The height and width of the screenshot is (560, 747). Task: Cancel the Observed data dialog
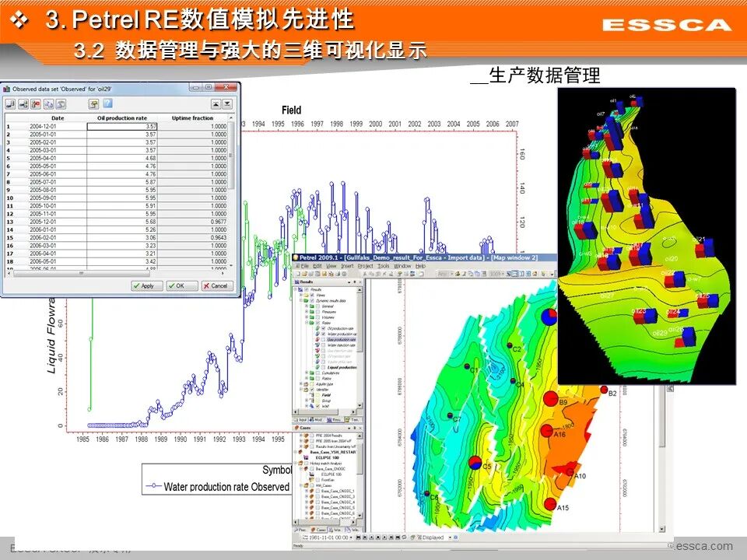217,285
